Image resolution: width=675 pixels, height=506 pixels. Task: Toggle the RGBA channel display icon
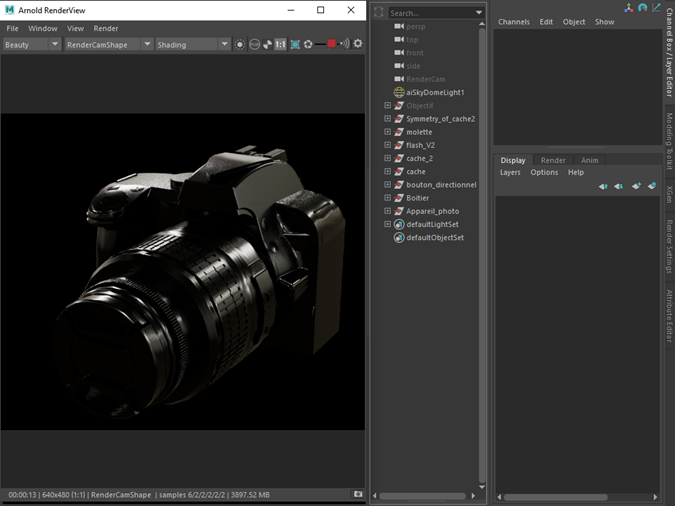tap(254, 44)
